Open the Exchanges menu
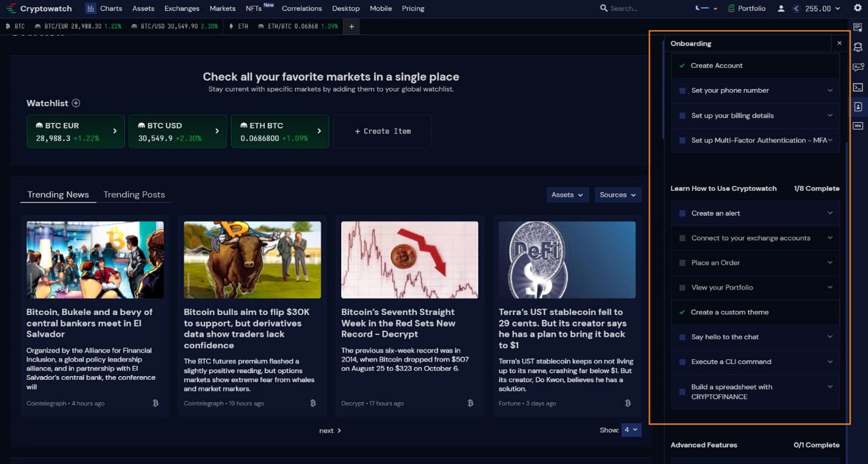The image size is (868, 464). coord(182,8)
